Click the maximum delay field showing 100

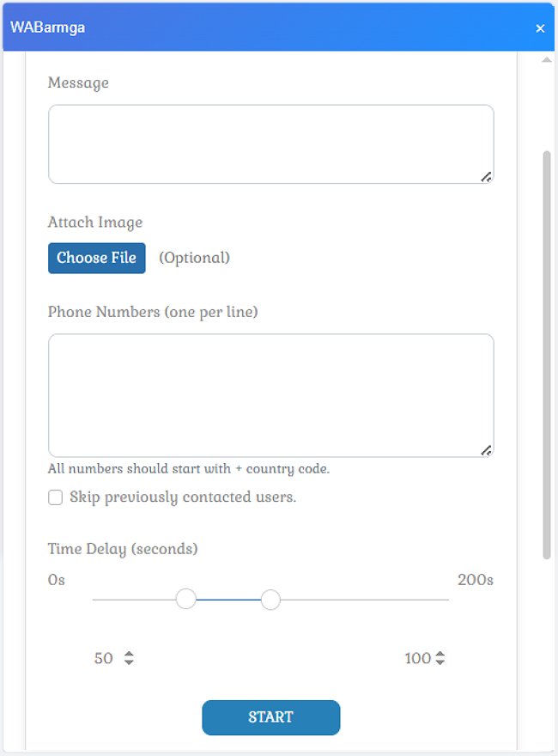pyautogui.click(x=417, y=659)
